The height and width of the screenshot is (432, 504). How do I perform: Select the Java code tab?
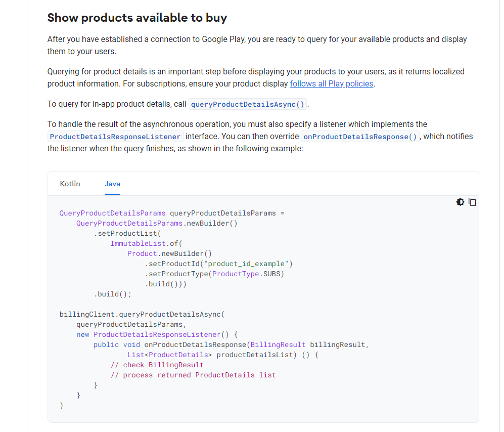[112, 184]
